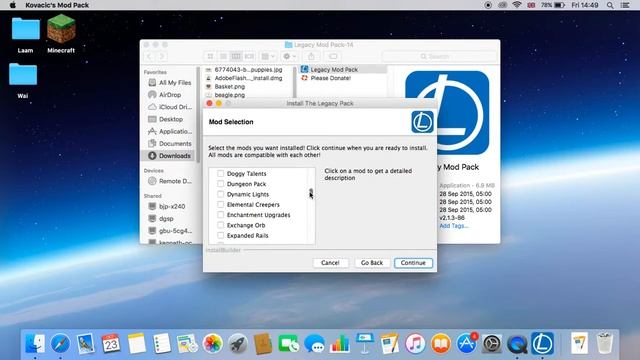Select Legacy Mod Pack file in Finder
This screenshot has height=360, width=640.
click(343, 69)
